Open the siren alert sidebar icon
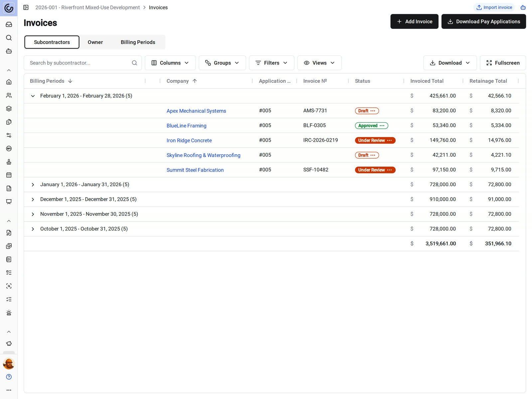Image resolution: width=532 pixels, height=399 pixels. pyautogui.click(x=9, y=313)
